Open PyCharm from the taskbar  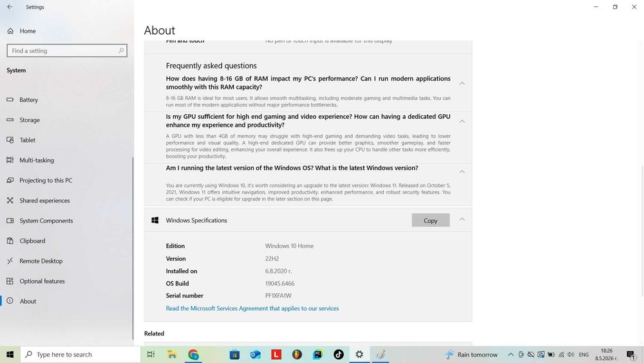(x=318, y=355)
